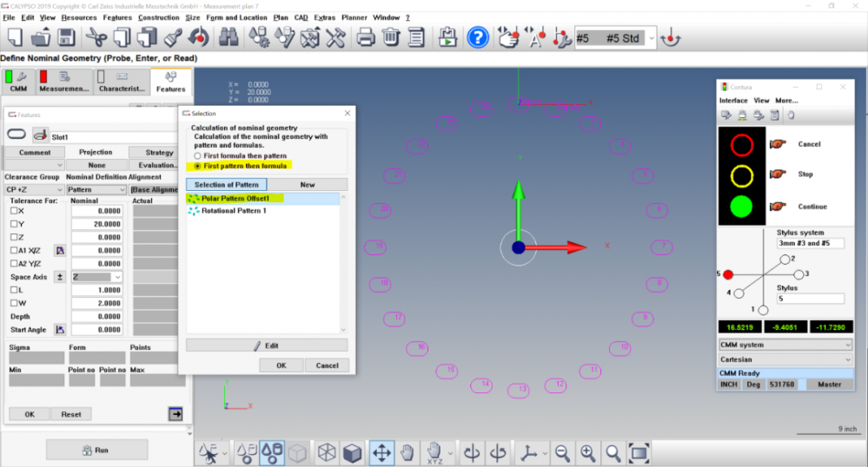Open the blue Help question mark
Viewport: 868px width, 467px height.
[x=477, y=37]
